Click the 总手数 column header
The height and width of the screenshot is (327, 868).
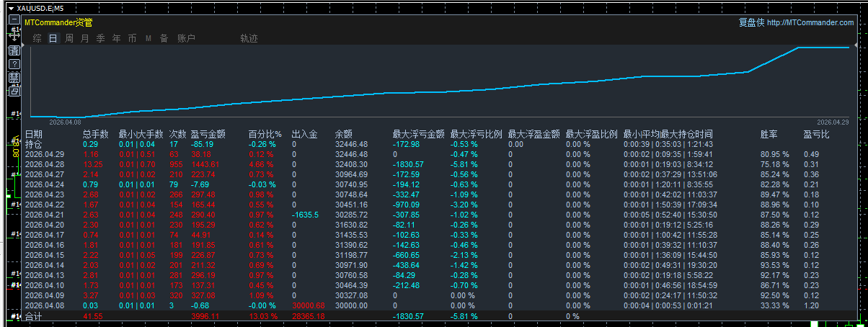coord(96,134)
